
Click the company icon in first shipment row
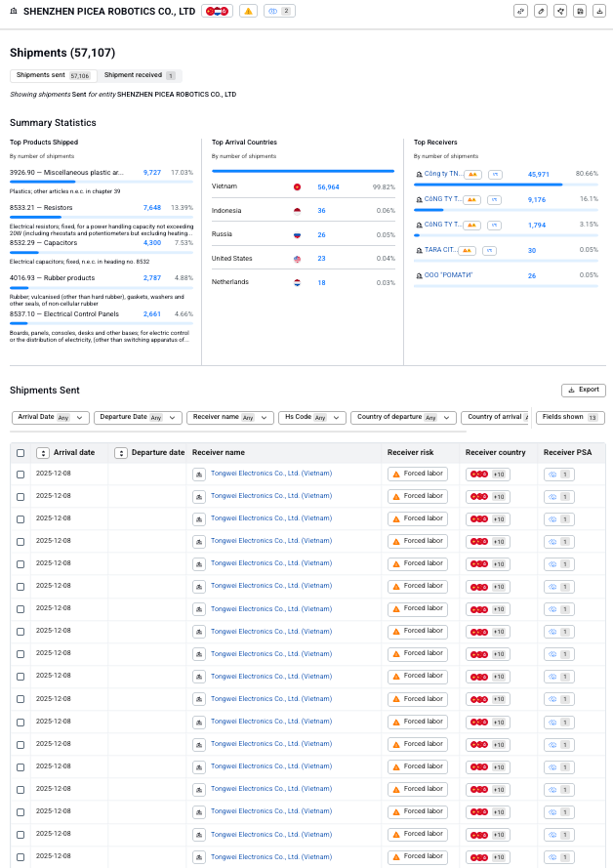[199, 474]
